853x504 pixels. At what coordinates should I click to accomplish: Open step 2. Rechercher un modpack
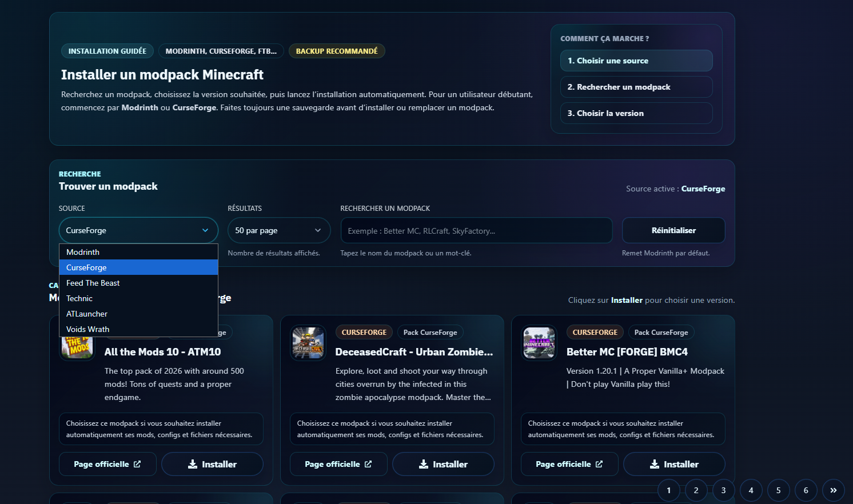pyautogui.click(x=636, y=87)
